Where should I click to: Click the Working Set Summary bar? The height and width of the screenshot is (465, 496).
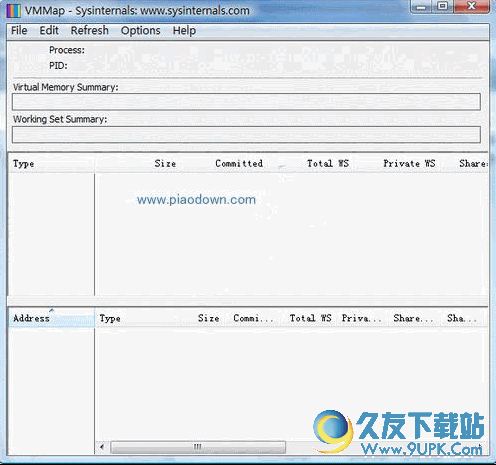pos(246,134)
